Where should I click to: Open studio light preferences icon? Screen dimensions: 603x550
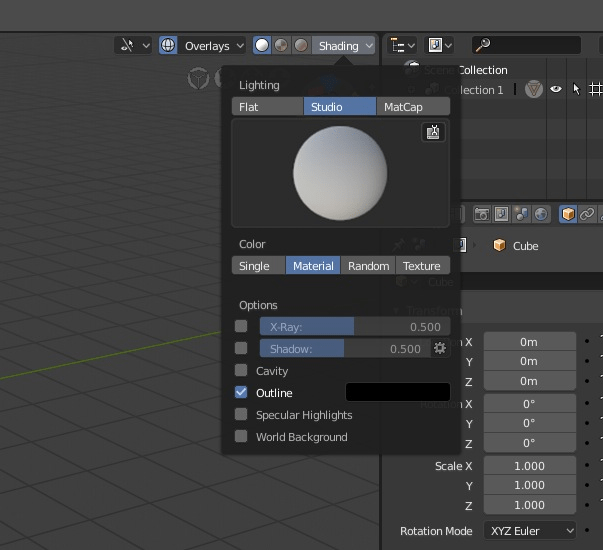click(x=433, y=132)
